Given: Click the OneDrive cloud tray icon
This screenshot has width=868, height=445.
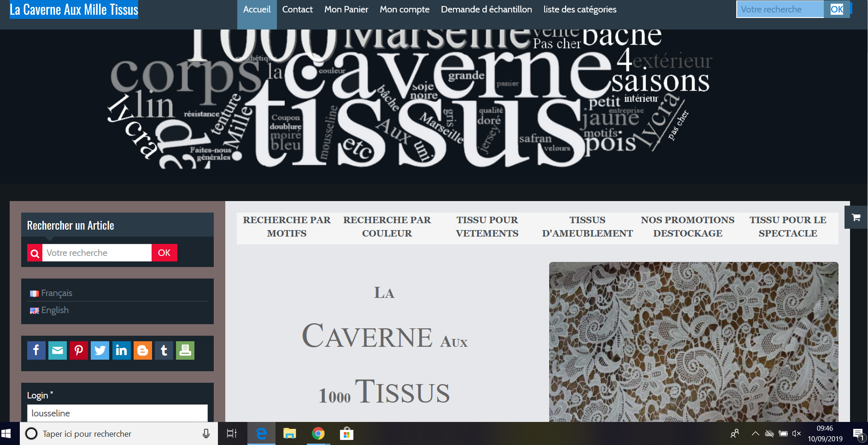Looking at the screenshot, I should [x=769, y=433].
